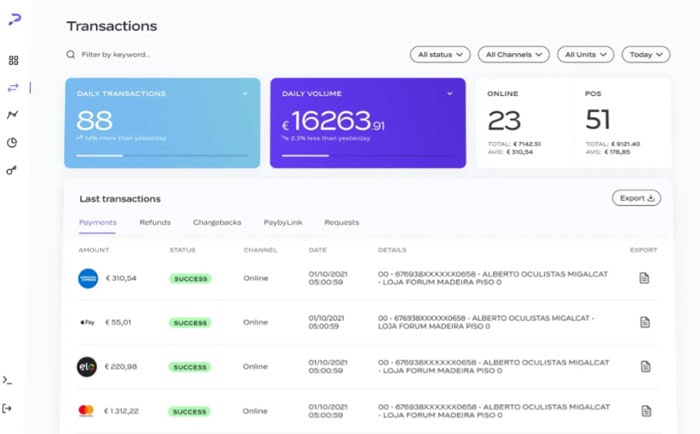Expand the Daily Transactions card chevron
This screenshot has height=434, width=700.
click(245, 94)
